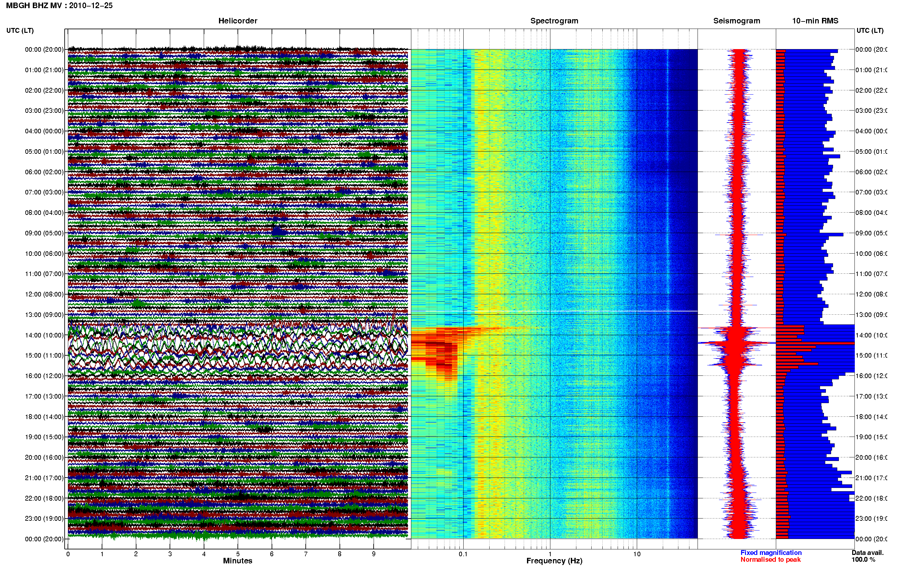The width and height of the screenshot is (924, 578).
Task: Click the left 03:00 (23:00) time label
Action: pos(44,111)
